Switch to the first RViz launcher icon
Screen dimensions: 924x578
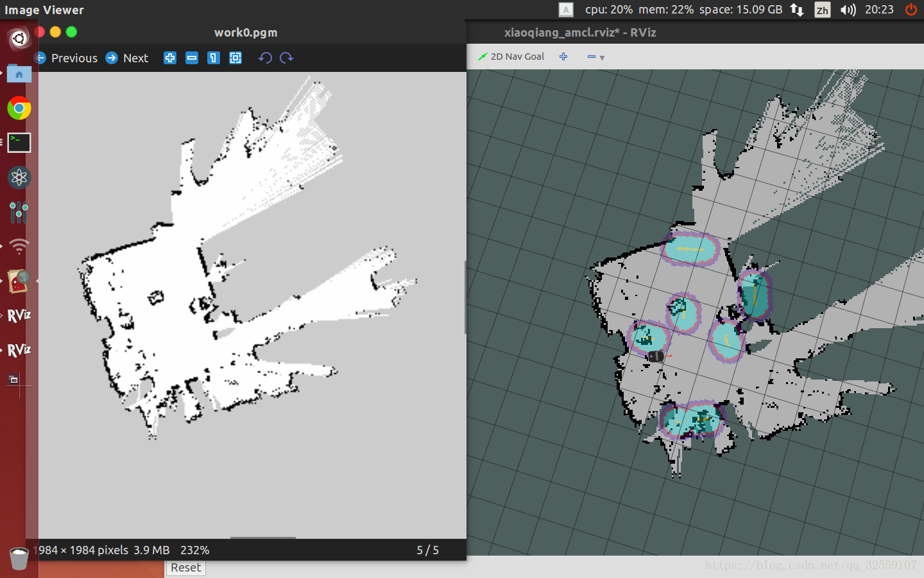[x=19, y=315]
